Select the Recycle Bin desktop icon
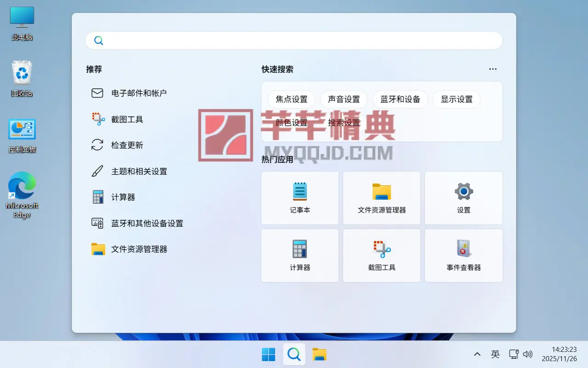This screenshot has width=588, height=368. click(x=22, y=78)
